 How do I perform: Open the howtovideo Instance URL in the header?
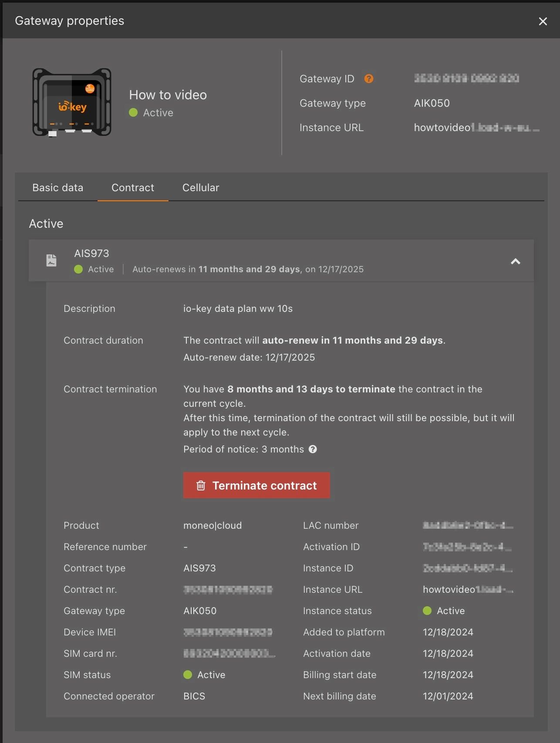[476, 128]
